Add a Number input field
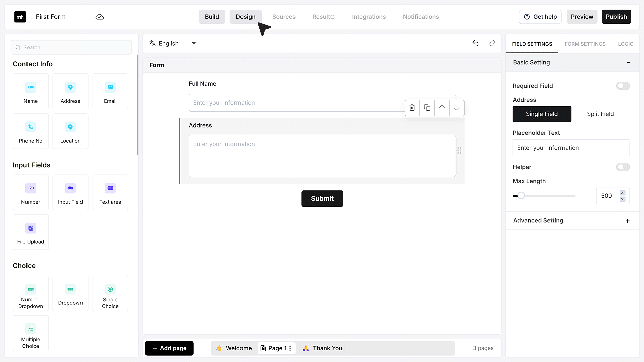 (31, 192)
